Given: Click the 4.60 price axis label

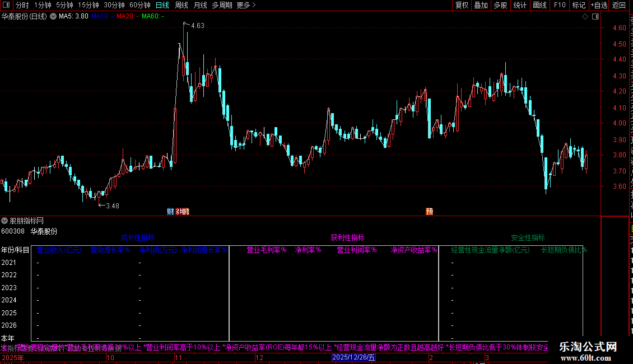Looking at the screenshot, I should [x=619, y=28].
